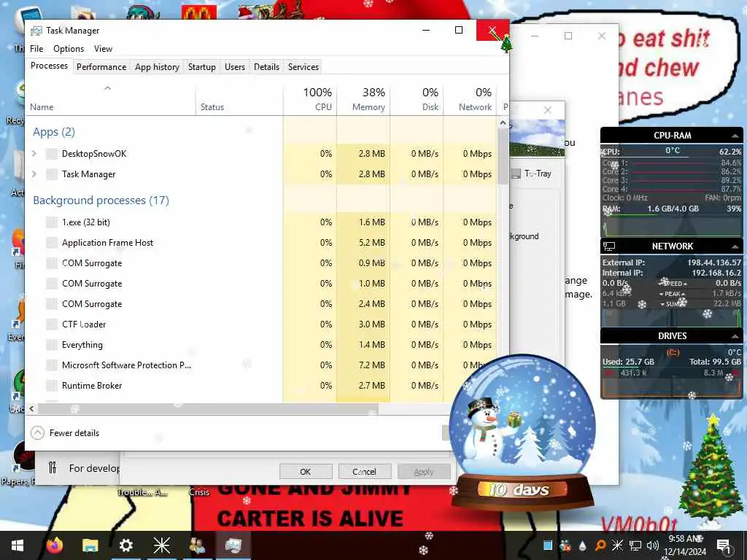Click the sort arrow above the Name column
This screenshot has height=560, width=747.
pos(108,88)
